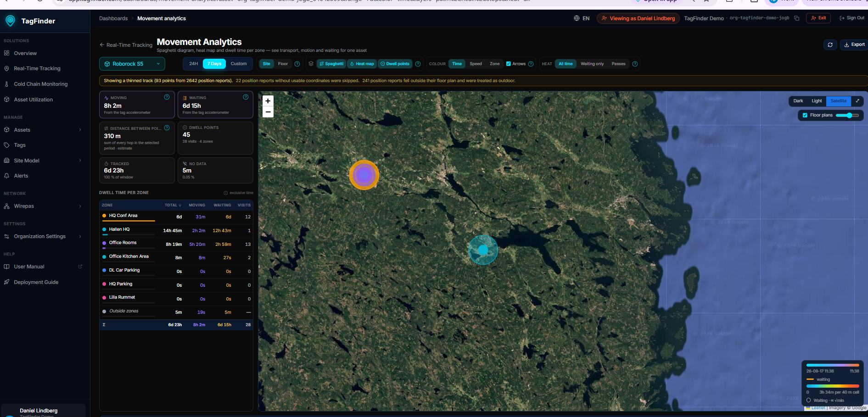Select the Hallen HQ zone row
Image resolution: width=868 pixels, height=417 pixels.
pyautogui.click(x=176, y=230)
